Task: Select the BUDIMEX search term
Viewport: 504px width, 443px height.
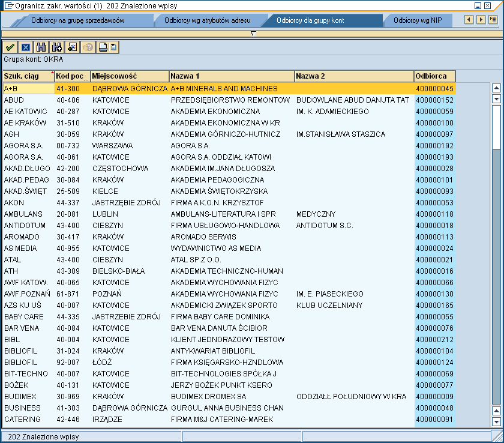Action: [x=20, y=397]
